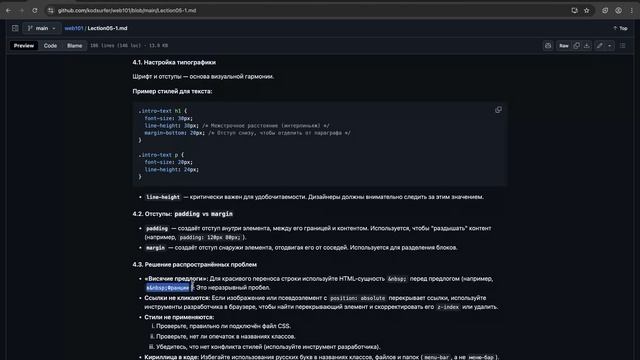Click the .intro-text p selector line
This screenshot has width=640, height=360.
coord(161,155)
